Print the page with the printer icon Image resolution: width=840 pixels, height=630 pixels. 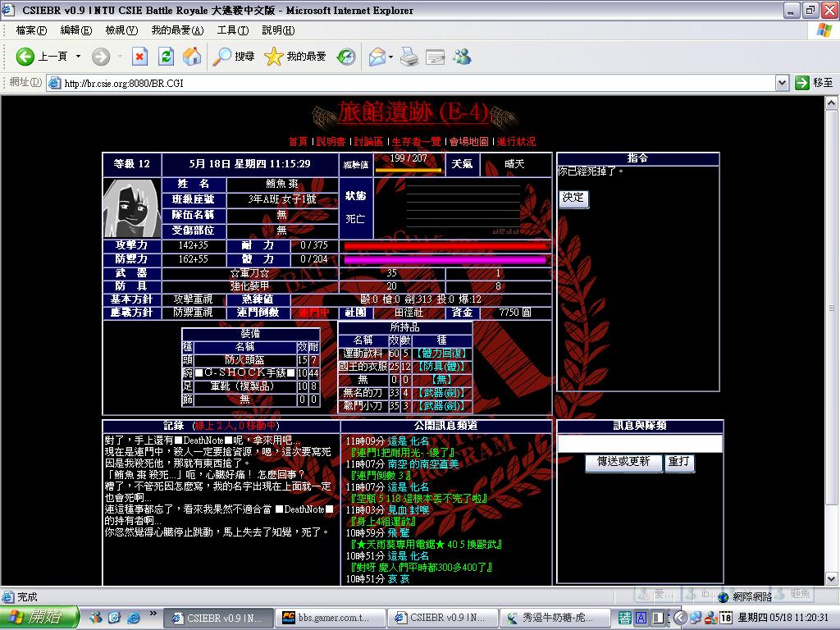click(409, 57)
